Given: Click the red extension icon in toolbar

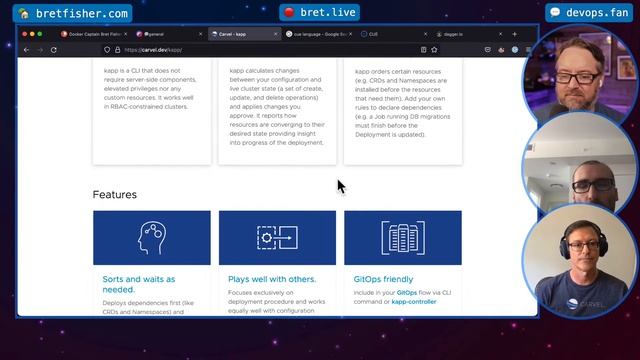Looking at the screenshot, I should (x=501, y=50).
